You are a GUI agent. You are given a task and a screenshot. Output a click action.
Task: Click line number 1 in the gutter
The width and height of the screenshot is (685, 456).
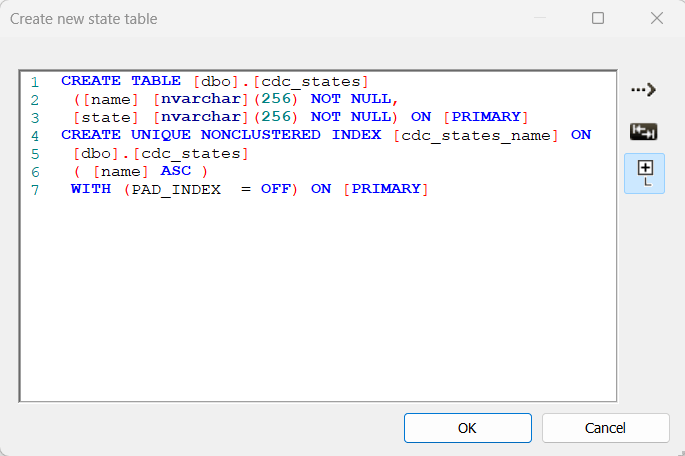(34, 81)
